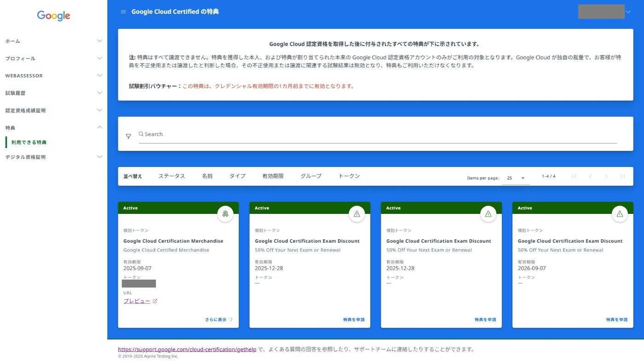Click the Google logo

54,16
